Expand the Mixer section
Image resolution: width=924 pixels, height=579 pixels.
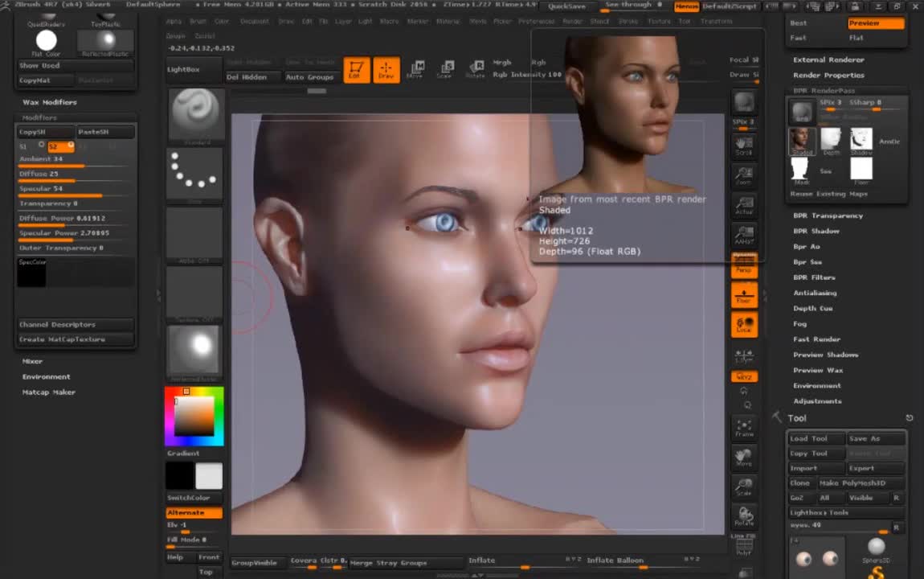click(32, 361)
